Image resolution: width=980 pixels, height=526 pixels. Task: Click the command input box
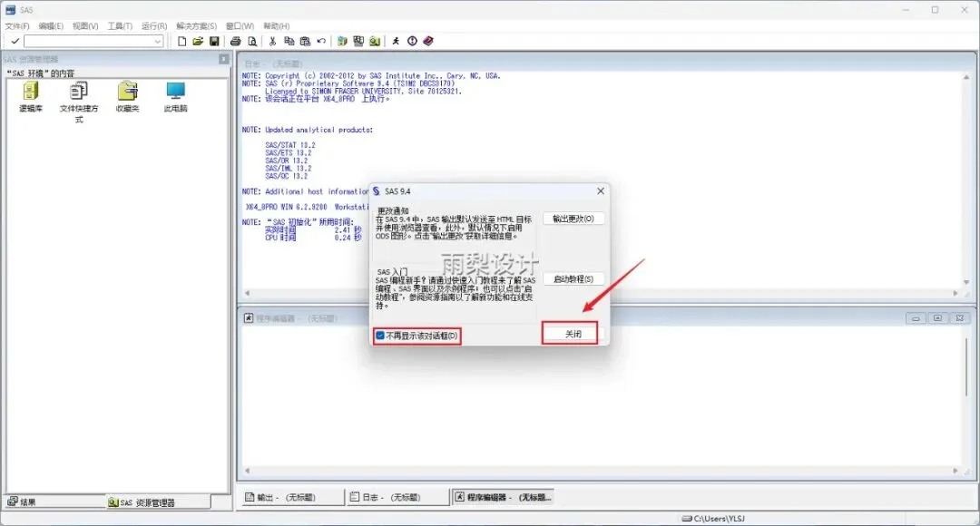[x=88, y=41]
